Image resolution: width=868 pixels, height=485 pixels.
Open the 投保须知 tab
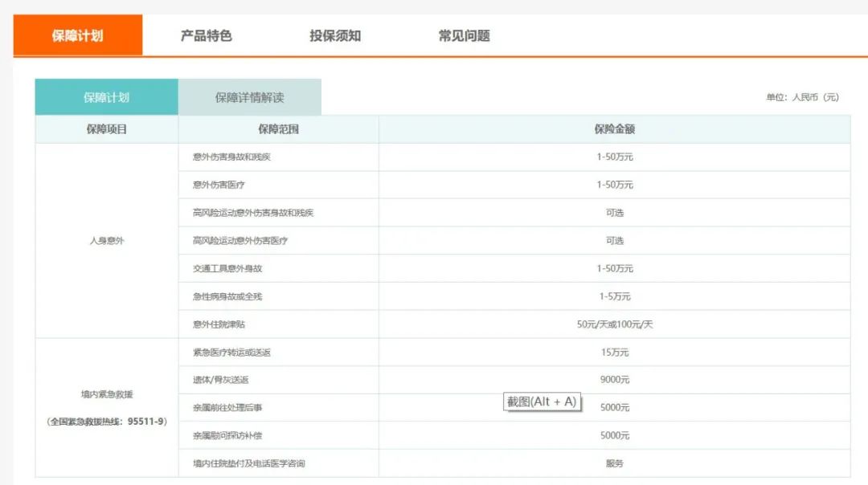(335, 36)
